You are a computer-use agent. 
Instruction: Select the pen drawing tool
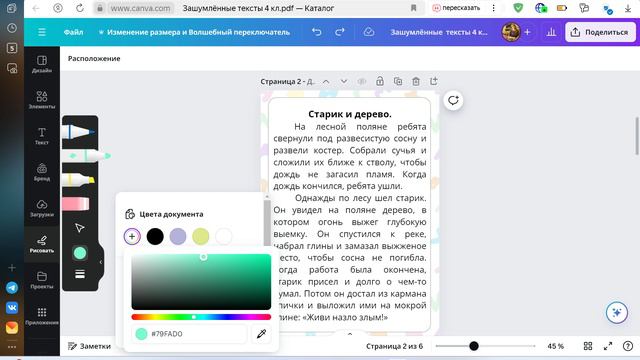79,132
